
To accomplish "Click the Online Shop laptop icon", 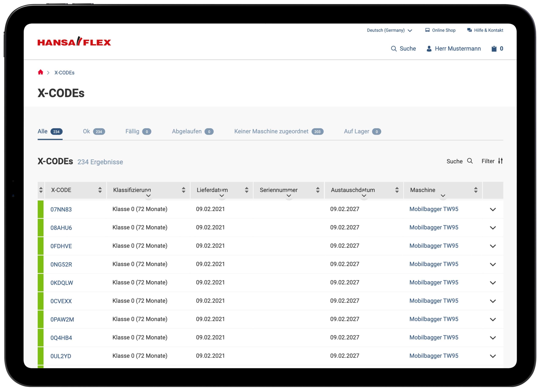I will [x=428, y=30].
